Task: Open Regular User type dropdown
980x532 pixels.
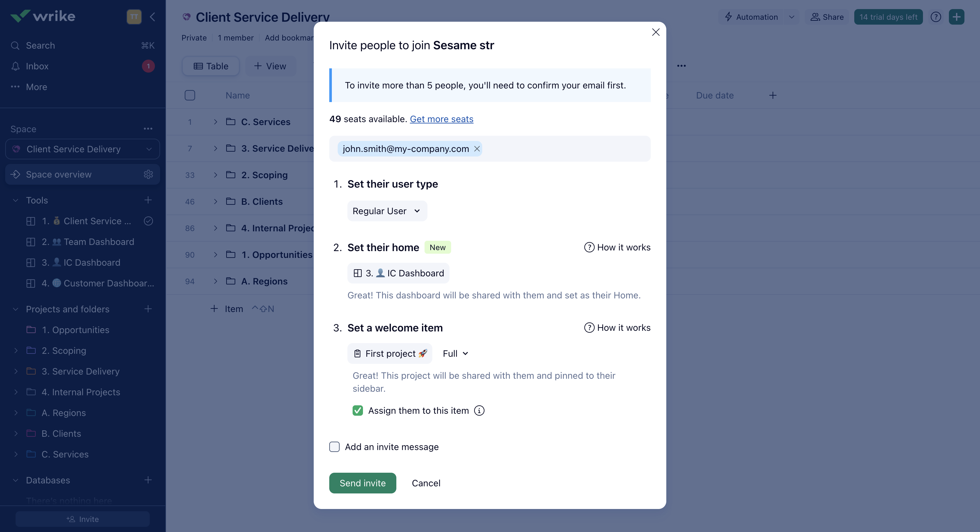Action: point(387,211)
